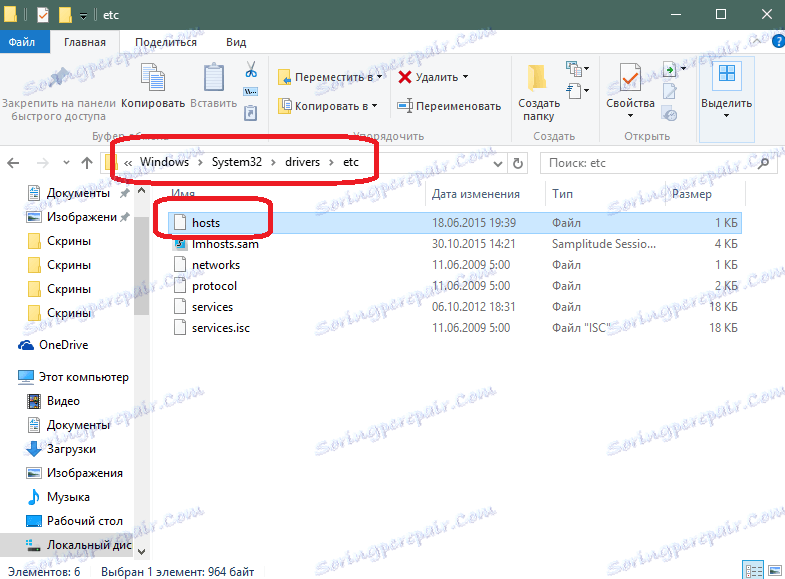Switch to large icons view in status bar
Image resolution: width=785 pixels, height=579 pixels.
pyautogui.click(x=774, y=570)
